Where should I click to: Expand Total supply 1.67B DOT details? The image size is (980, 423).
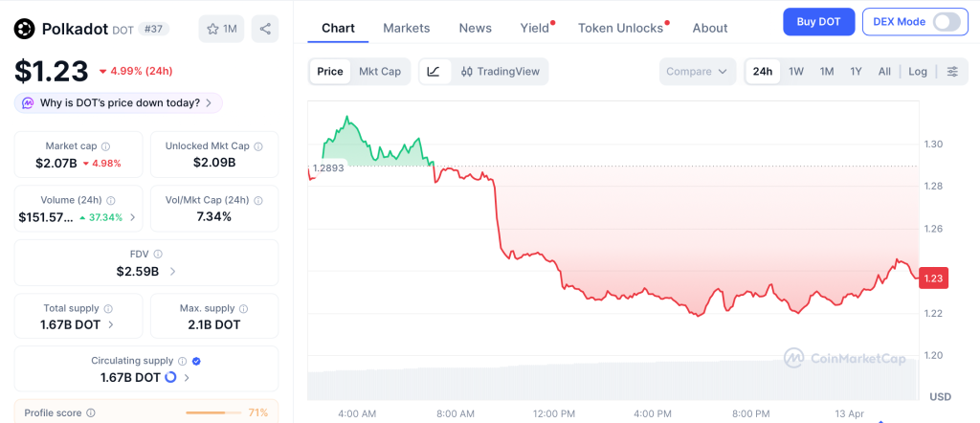[111, 324]
